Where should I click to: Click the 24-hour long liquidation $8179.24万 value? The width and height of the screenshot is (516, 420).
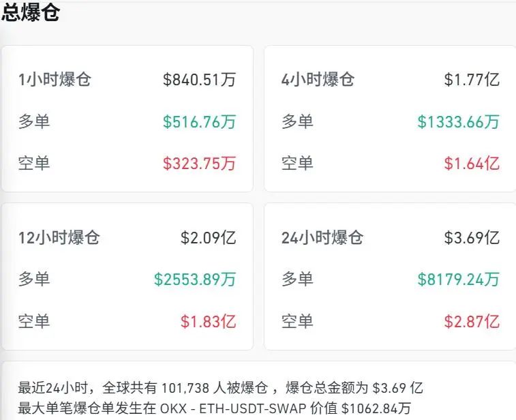pyautogui.click(x=458, y=280)
